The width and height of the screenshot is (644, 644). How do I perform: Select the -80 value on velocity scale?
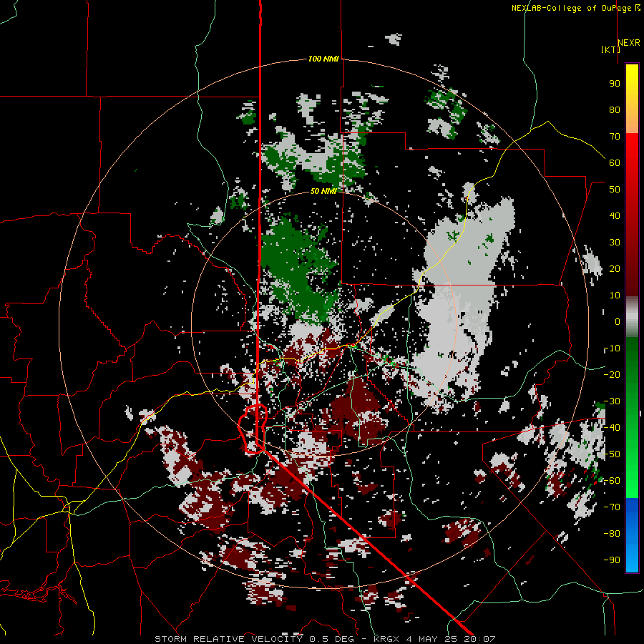pyautogui.click(x=612, y=534)
